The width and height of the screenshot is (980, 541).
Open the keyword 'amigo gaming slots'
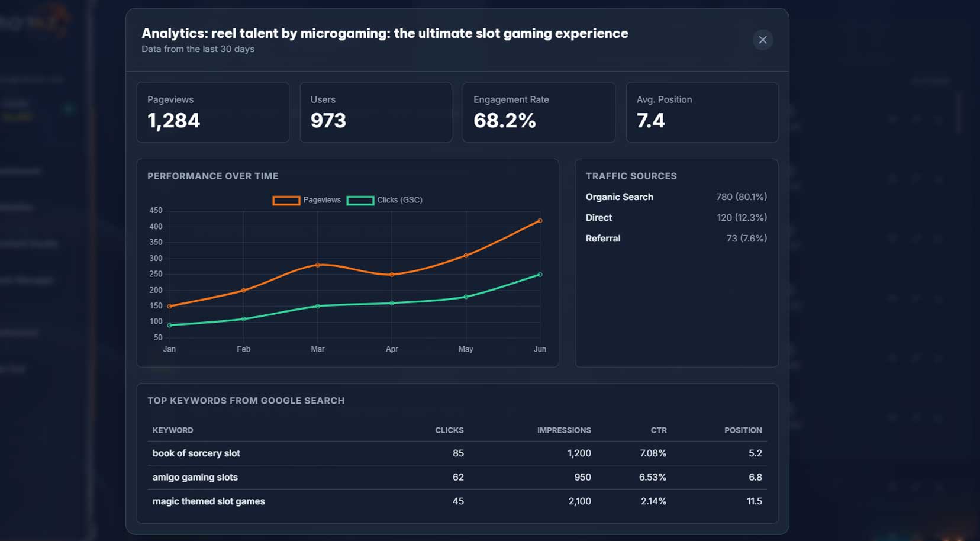point(195,477)
